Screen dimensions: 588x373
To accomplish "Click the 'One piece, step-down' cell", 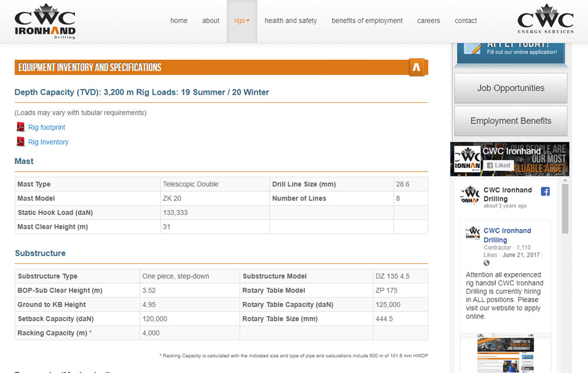I will click(x=175, y=277).
